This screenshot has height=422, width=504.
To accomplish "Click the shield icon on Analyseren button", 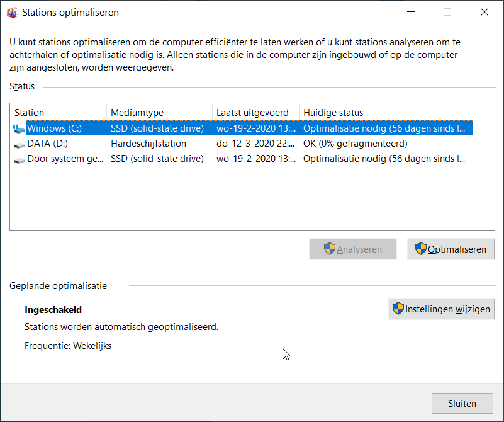I will click(330, 249).
